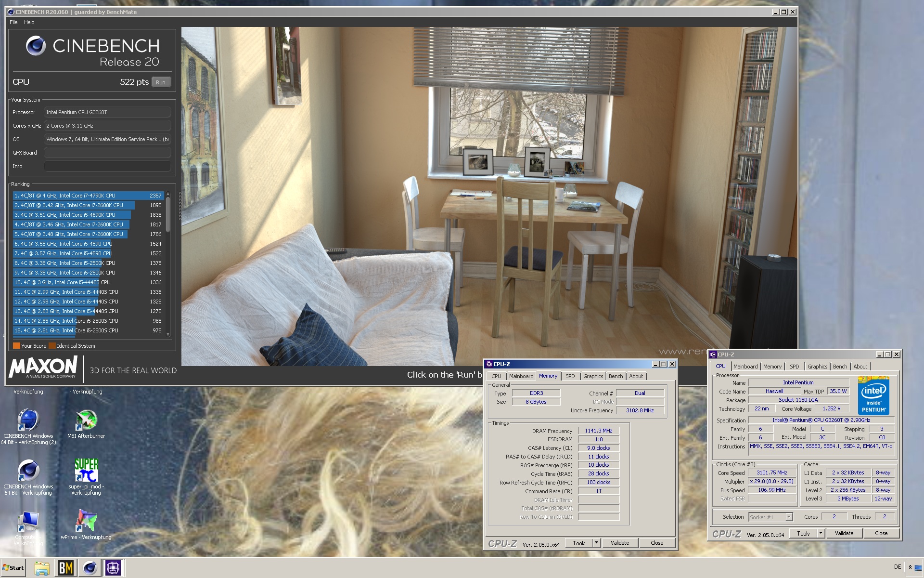
Task: Click Validate in right CPU-Z window
Action: (x=844, y=533)
